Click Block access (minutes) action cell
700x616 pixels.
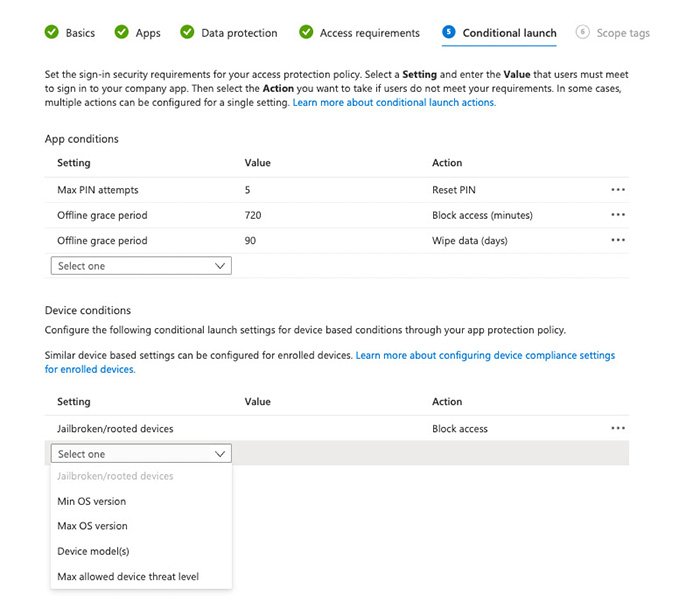click(x=482, y=215)
